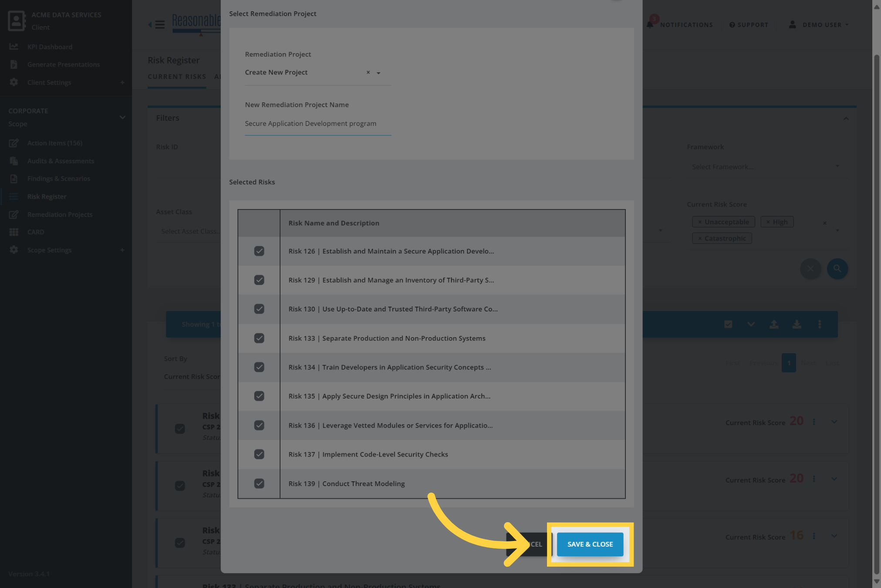
Task: Expand Client Settings plus sign
Action: 122,82
